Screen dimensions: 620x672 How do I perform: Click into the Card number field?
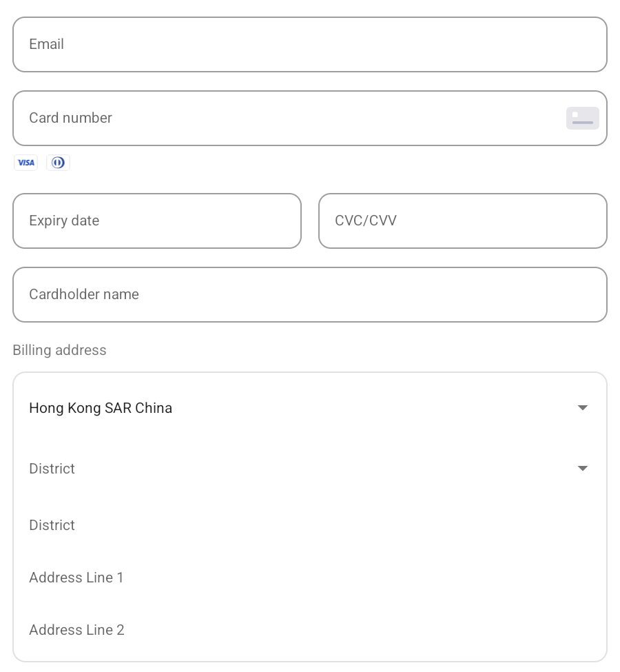point(310,119)
